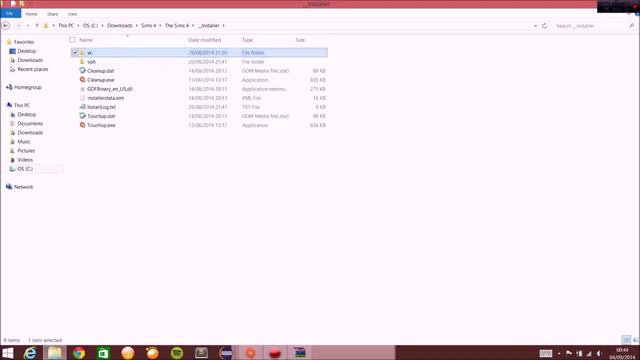The width and height of the screenshot is (640, 360).
Task: Expand the chevron after Downloads in path
Action: click(137, 26)
